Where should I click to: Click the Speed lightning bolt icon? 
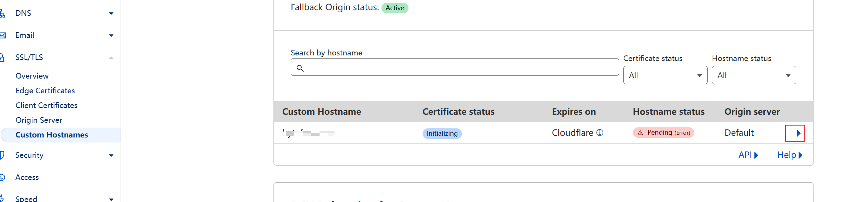[2, 198]
